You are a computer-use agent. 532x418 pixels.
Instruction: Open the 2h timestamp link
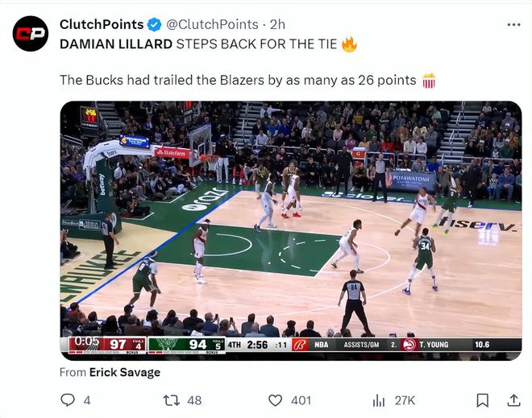pos(278,25)
